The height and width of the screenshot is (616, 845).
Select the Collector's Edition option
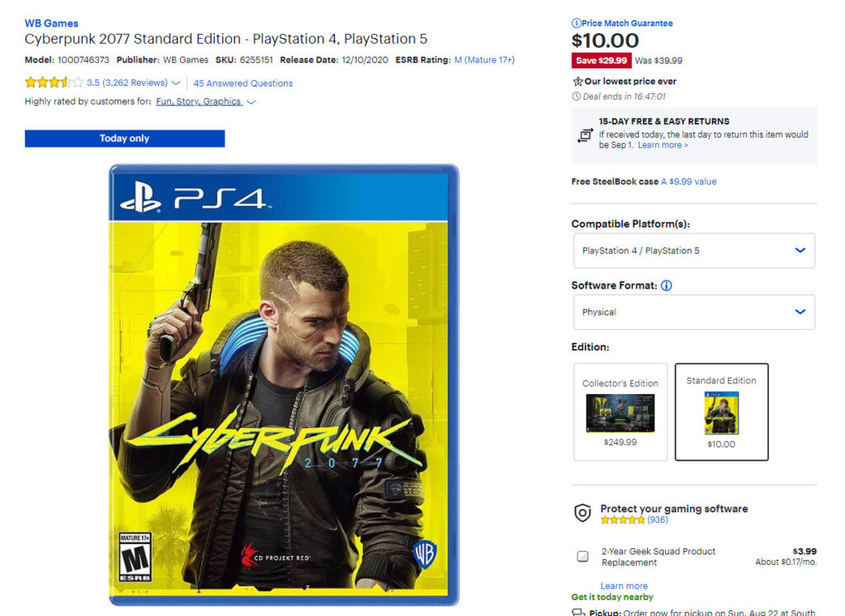[x=621, y=412]
